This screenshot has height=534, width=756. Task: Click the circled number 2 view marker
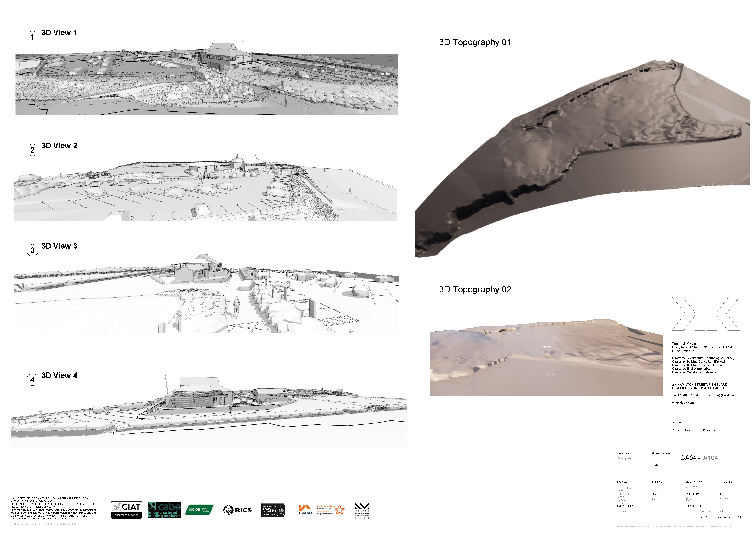[32, 150]
